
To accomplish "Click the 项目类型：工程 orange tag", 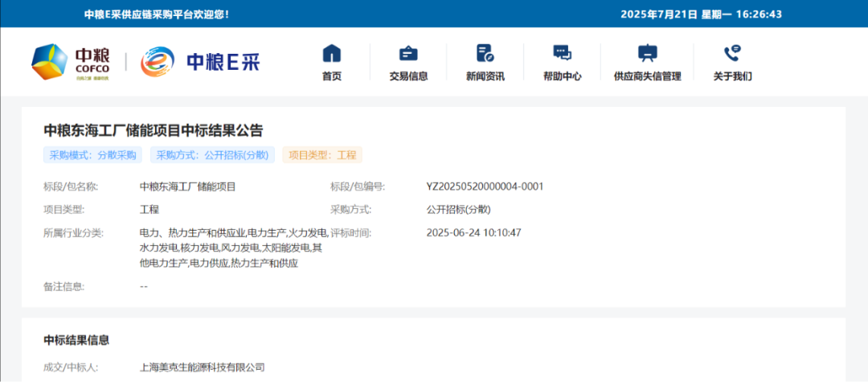I will click(x=322, y=155).
